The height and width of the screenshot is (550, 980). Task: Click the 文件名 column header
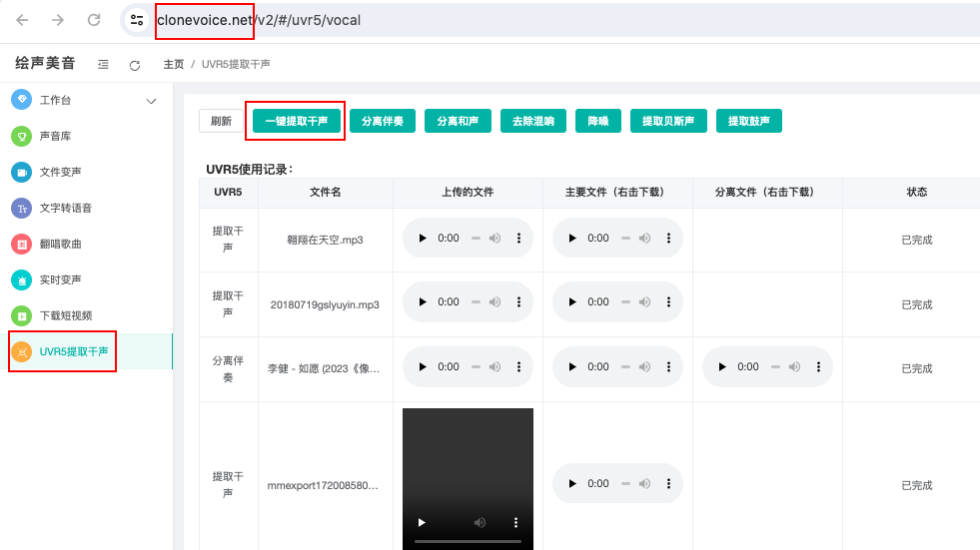[x=325, y=193]
